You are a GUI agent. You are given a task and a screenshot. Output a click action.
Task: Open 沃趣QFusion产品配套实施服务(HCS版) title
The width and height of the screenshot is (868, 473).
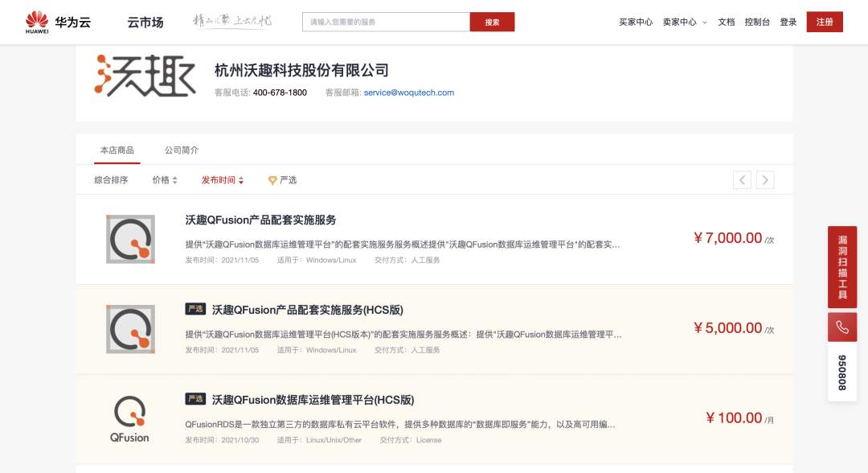307,310
